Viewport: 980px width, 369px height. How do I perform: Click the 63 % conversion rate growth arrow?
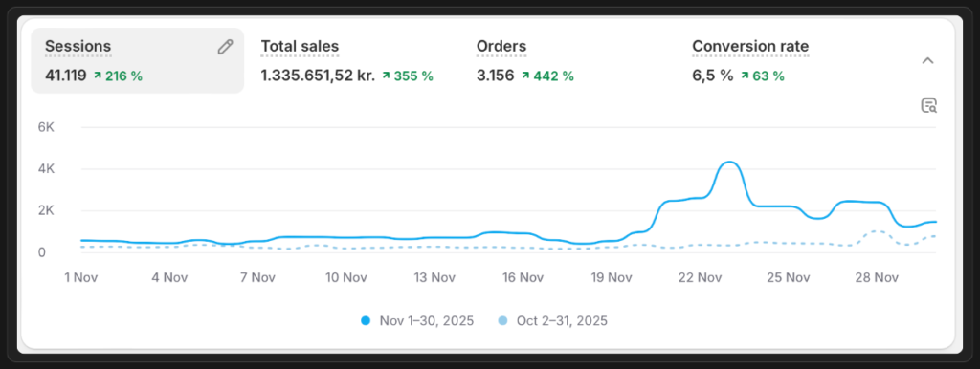(745, 76)
